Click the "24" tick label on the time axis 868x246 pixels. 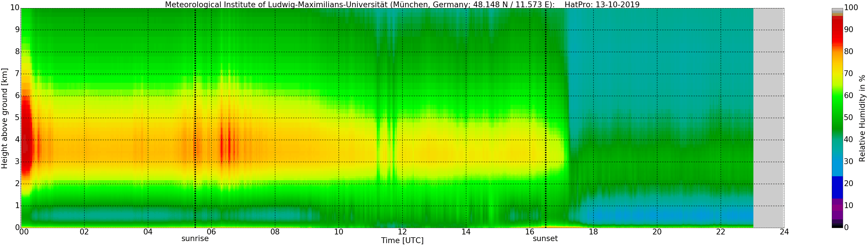[x=784, y=232]
